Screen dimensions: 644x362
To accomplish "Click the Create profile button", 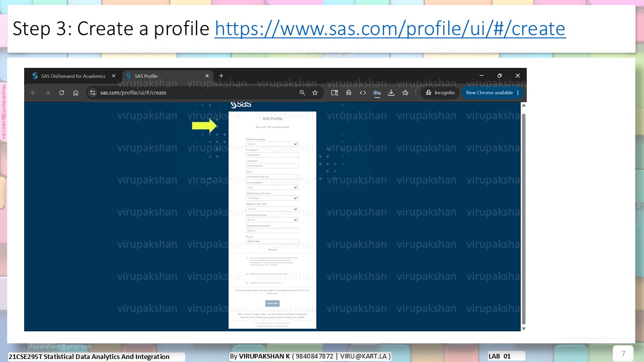I will coord(272,303).
